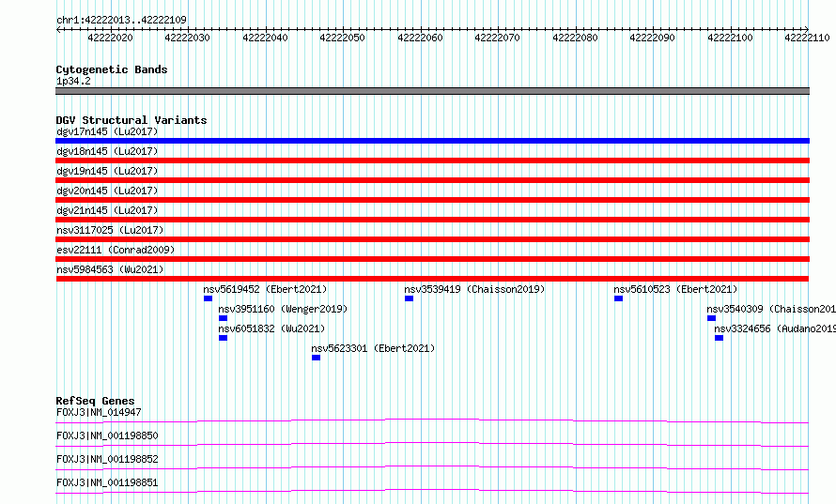Open nsv3324656 (Audano2019) variant label

point(775,328)
